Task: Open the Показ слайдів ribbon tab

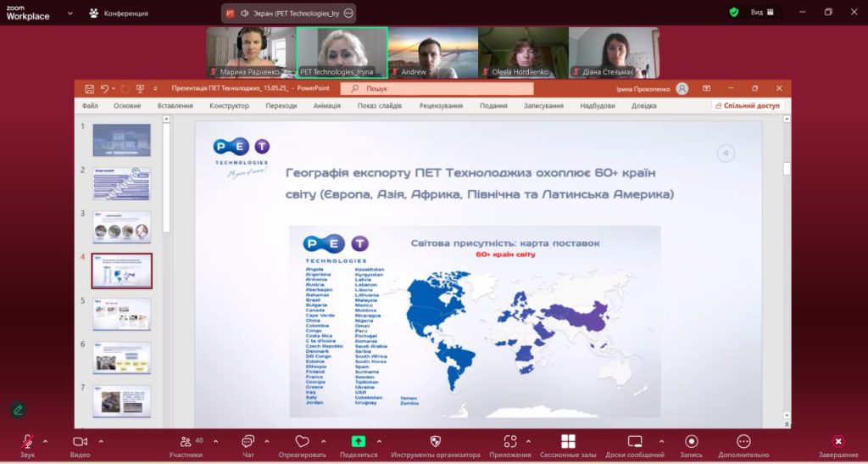Action: coord(380,106)
